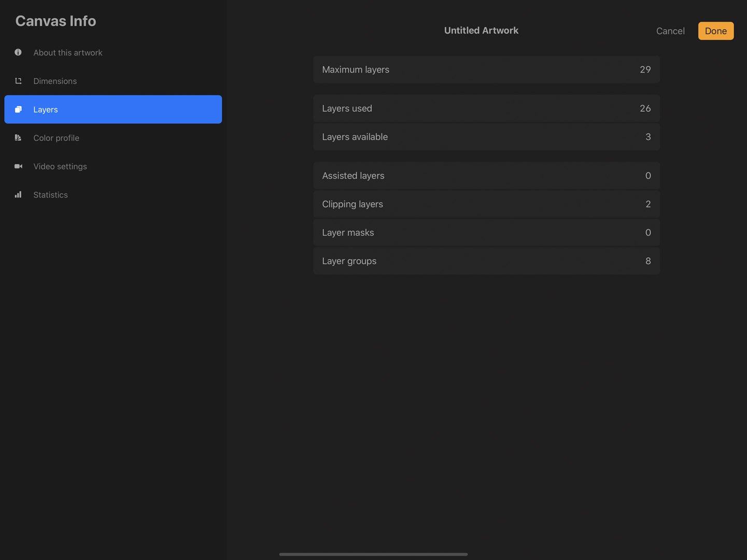
Task: Select the highlighted Layers section
Action: point(113,109)
